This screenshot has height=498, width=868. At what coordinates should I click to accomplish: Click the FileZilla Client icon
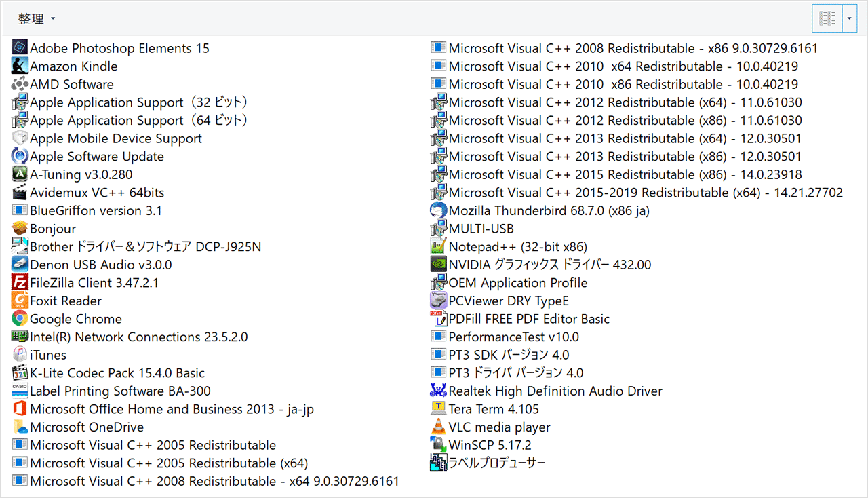pos(20,282)
